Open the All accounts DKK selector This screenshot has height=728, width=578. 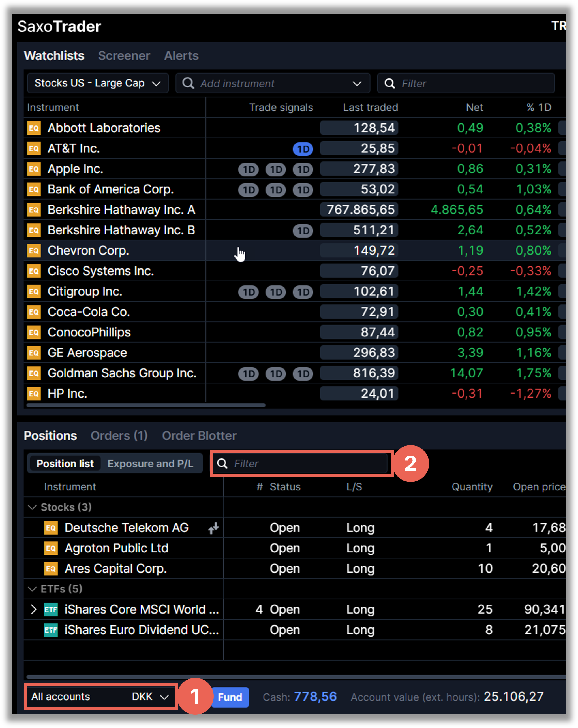(x=100, y=696)
